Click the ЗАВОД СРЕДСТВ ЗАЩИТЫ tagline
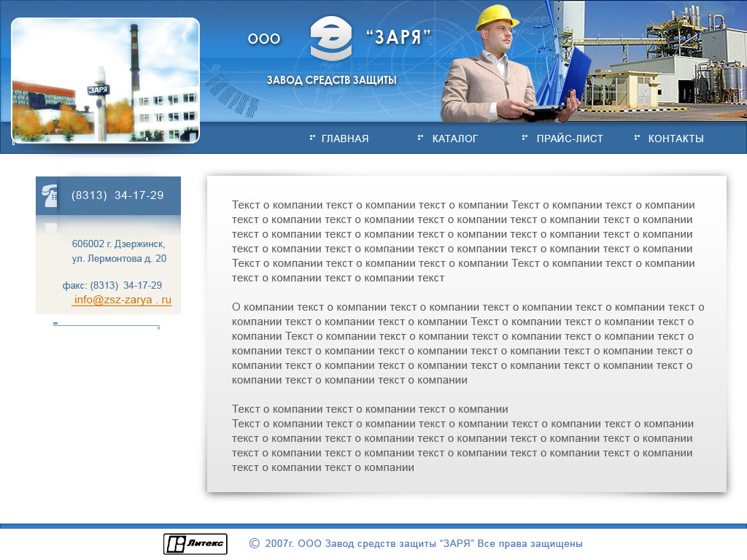The image size is (747, 560). click(x=331, y=80)
